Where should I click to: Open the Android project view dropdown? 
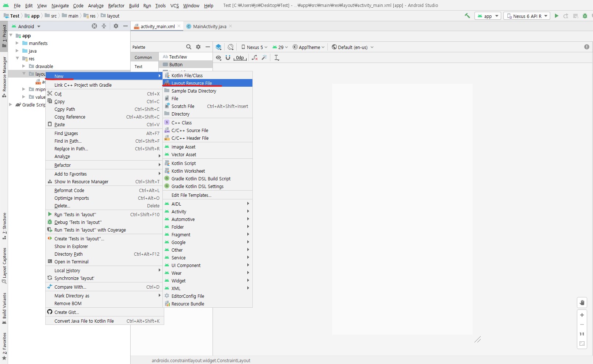(x=26, y=26)
